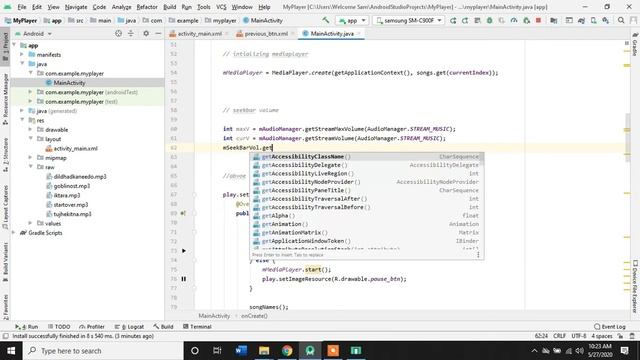Open the Refactor menu
Viewport: 640px width, 360px height.
click(x=147, y=7)
